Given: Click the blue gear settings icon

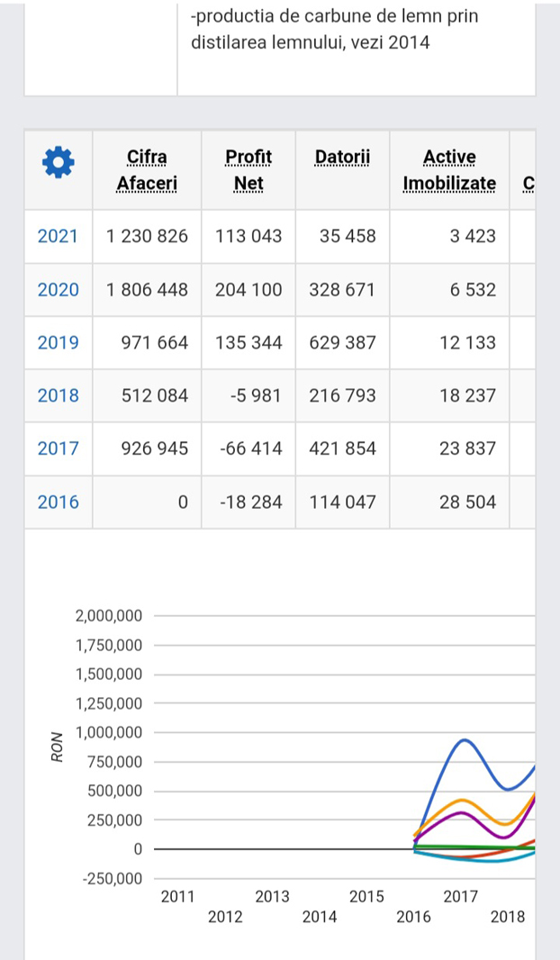Looking at the screenshot, I should (x=59, y=163).
